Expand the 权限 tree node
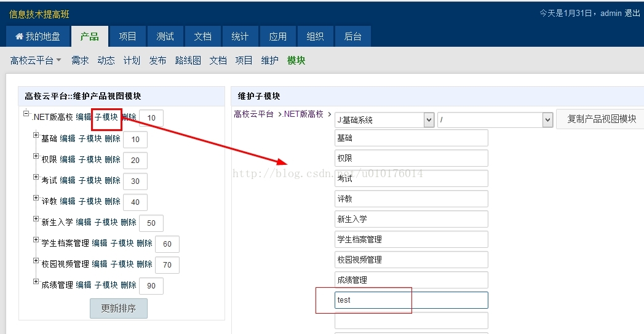Image resolution: width=644 pixels, height=334 pixels. coord(36,156)
